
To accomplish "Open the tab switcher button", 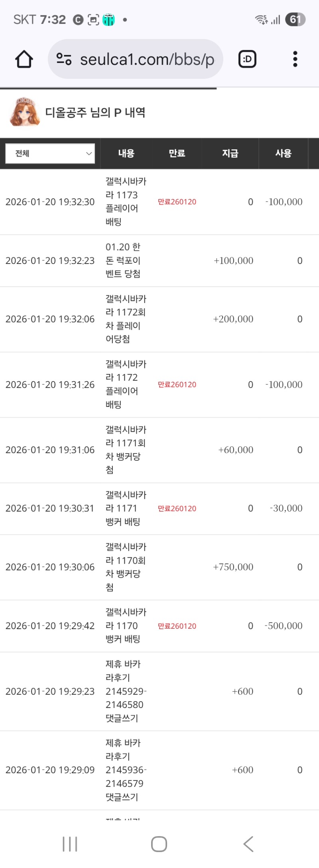I will [247, 59].
